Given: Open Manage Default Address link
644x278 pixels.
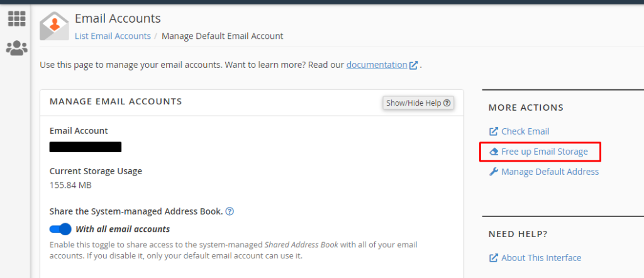Looking at the screenshot, I should click(550, 172).
